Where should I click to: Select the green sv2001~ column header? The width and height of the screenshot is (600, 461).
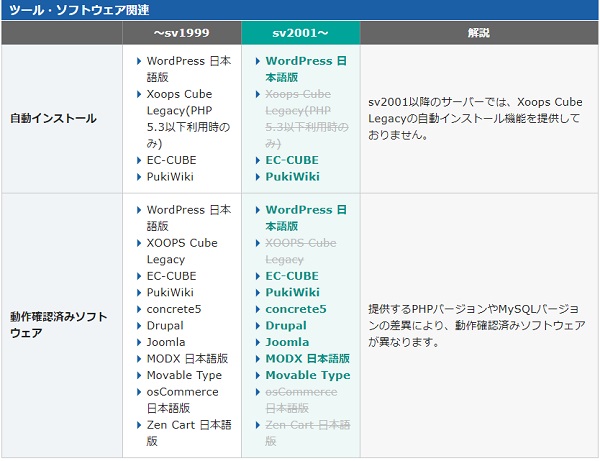tap(301, 33)
